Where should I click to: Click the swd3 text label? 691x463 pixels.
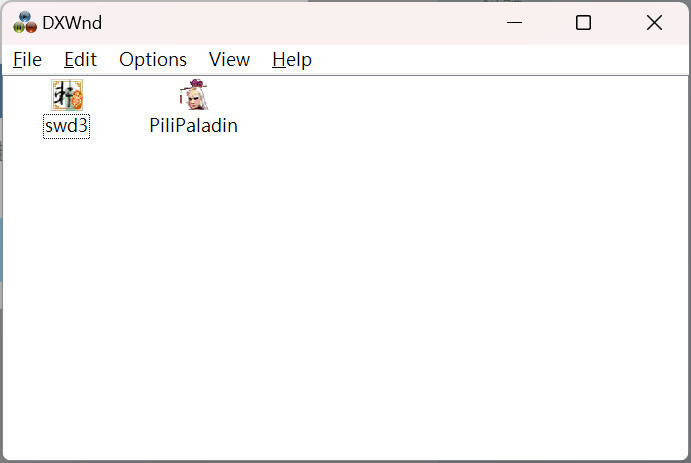67,126
